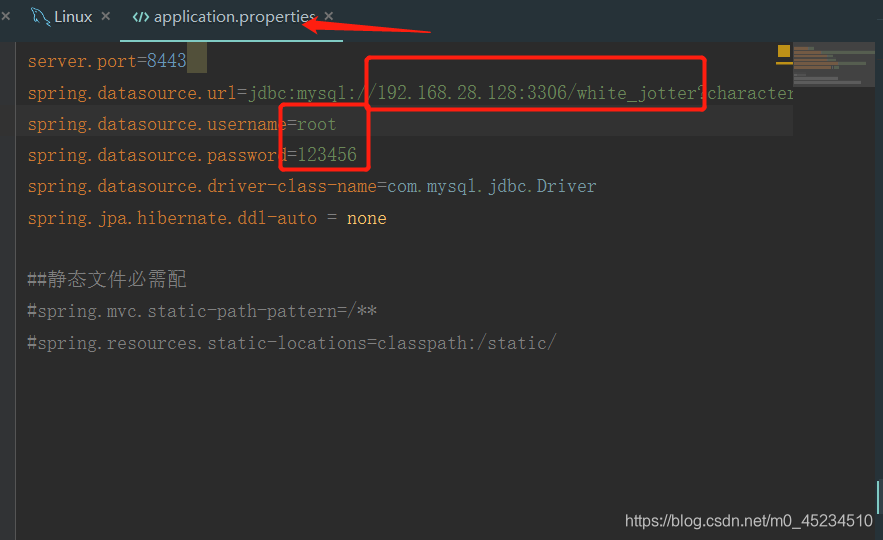Image resolution: width=883 pixels, height=540 pixels.
Task: Click the 192.168.28.128:3306 host address
Action: (472, 93)
